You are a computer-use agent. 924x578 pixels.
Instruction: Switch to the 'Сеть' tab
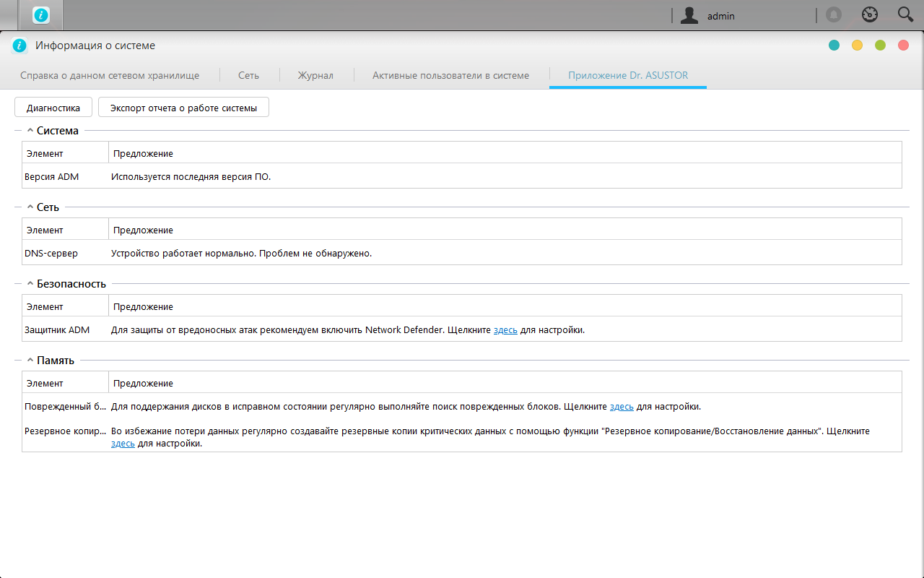click(x=249, y=75)
